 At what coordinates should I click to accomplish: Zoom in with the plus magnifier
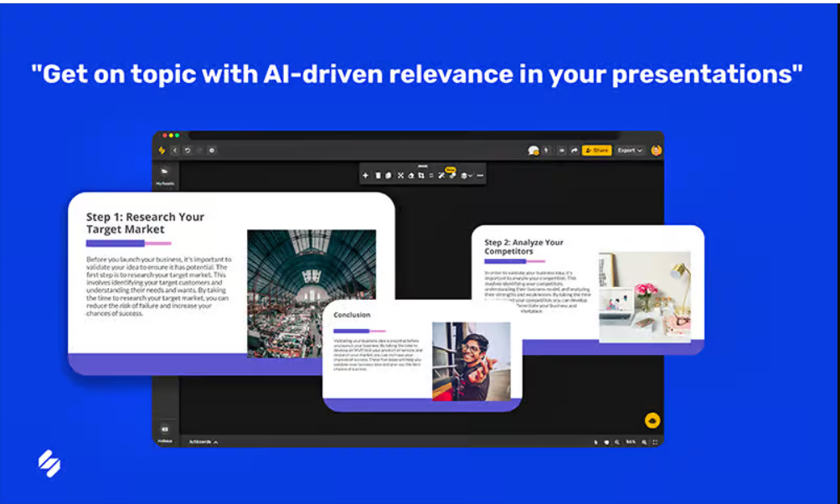(645, 442)
